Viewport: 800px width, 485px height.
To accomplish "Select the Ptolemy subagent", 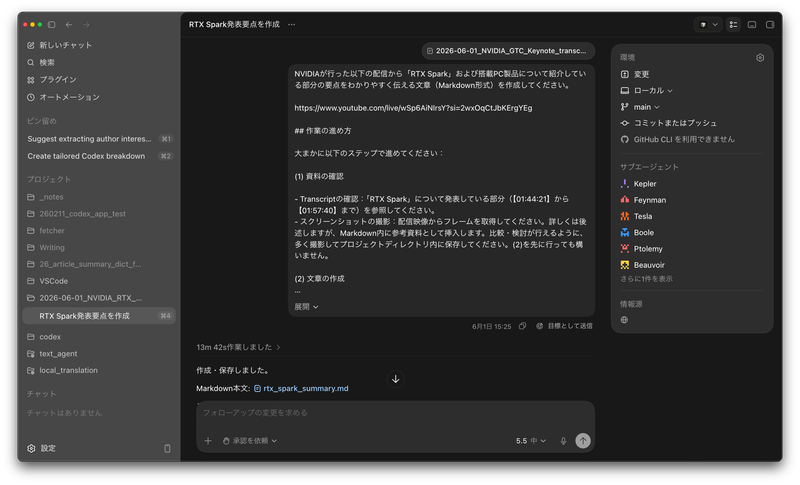I will (642, 249).
